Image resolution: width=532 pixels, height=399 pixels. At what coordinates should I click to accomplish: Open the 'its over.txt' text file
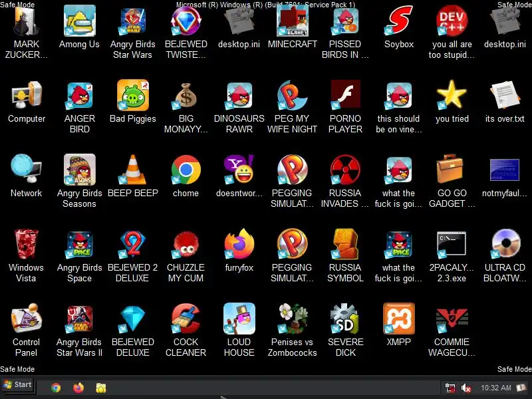coord(505,95)
